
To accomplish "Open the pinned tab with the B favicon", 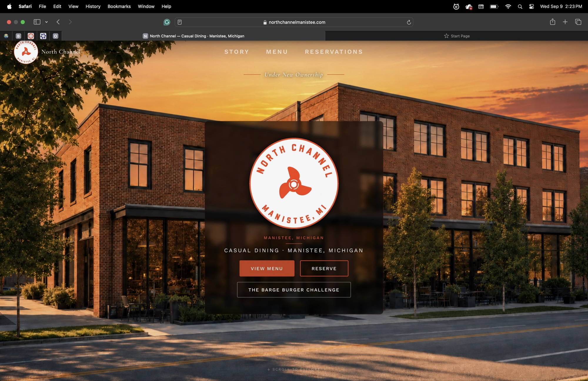I will pos(18,36).
